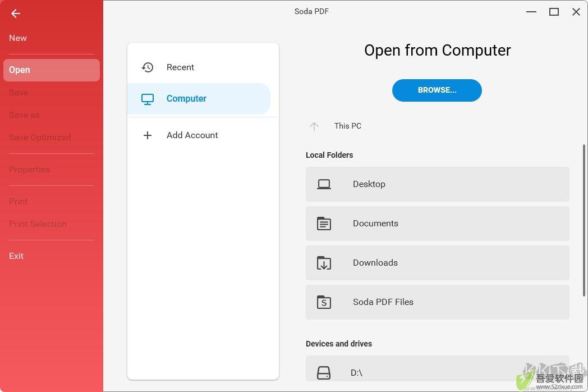Click the This PC path label
This screenshot has width=588, height=392.
click(x=348, y=126)
